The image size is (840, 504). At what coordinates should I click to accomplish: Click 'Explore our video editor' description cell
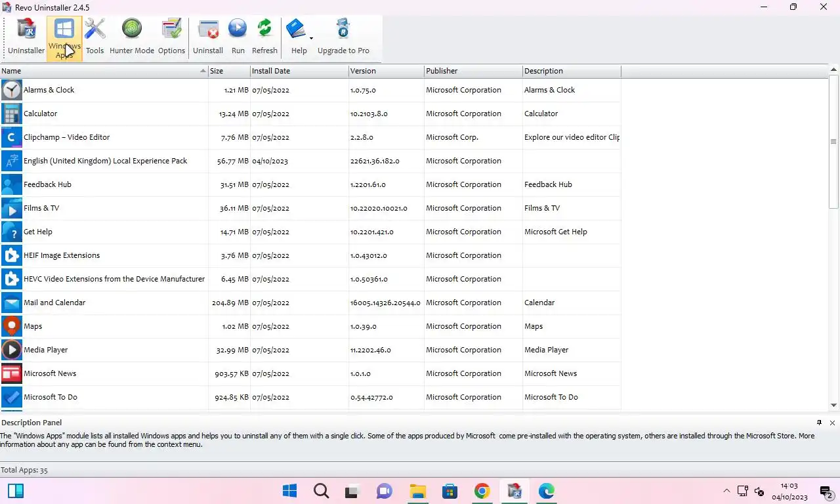point(572,137)
